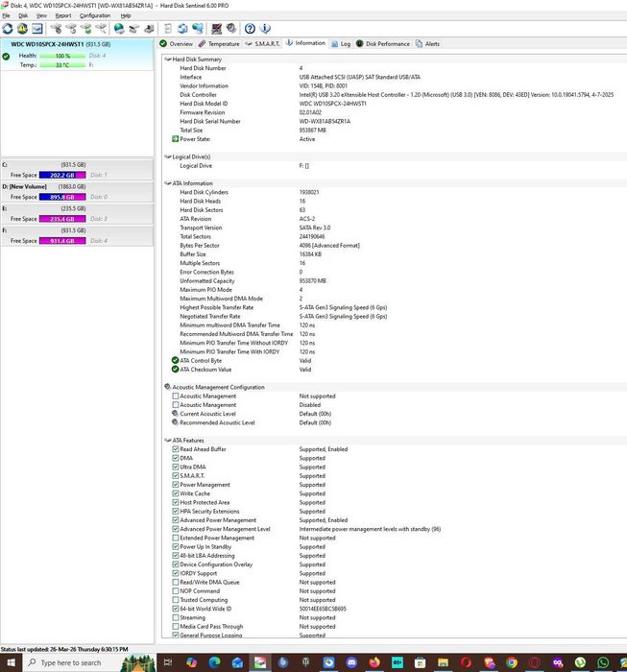Open the File menu
Viewport: 627px width, 672px height.
6,15
